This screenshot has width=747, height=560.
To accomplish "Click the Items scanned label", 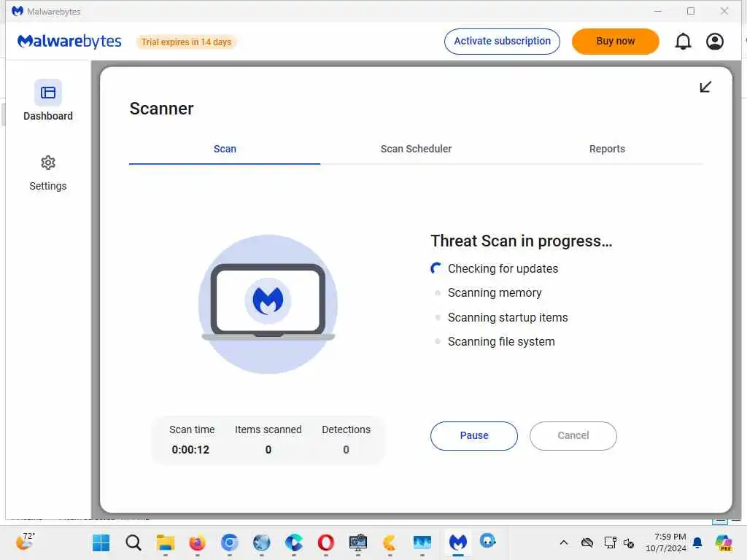I will pyautogui.click(x=268, y=429).
